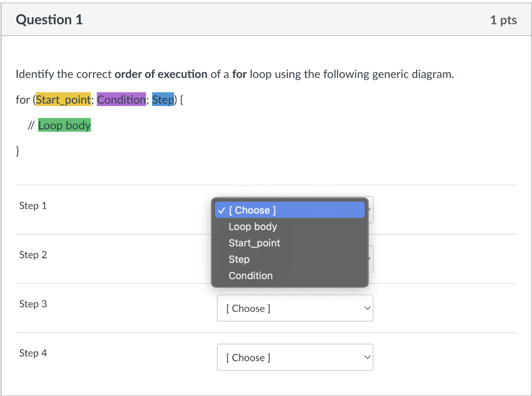Select 'Condition' from the dropdown list
Image resolution: width=532 pixels, height=396 pixels.
click(250, 275)
